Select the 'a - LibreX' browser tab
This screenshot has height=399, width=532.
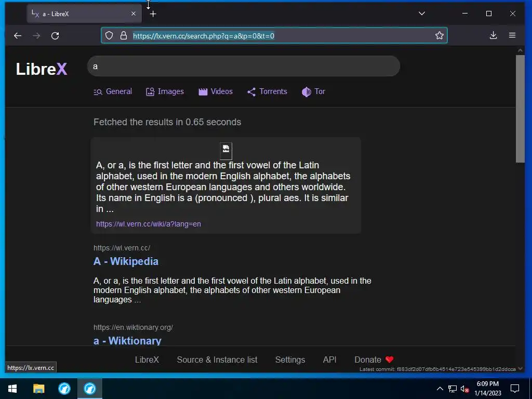click(84, 14)
